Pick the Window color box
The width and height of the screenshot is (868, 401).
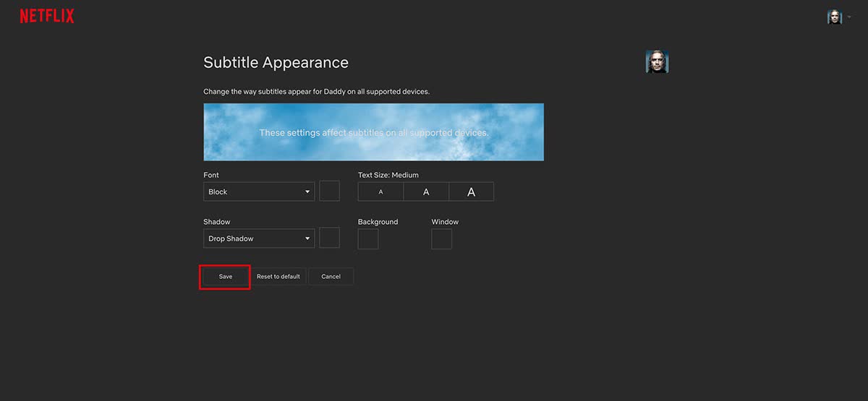click(x=442, y=239)
